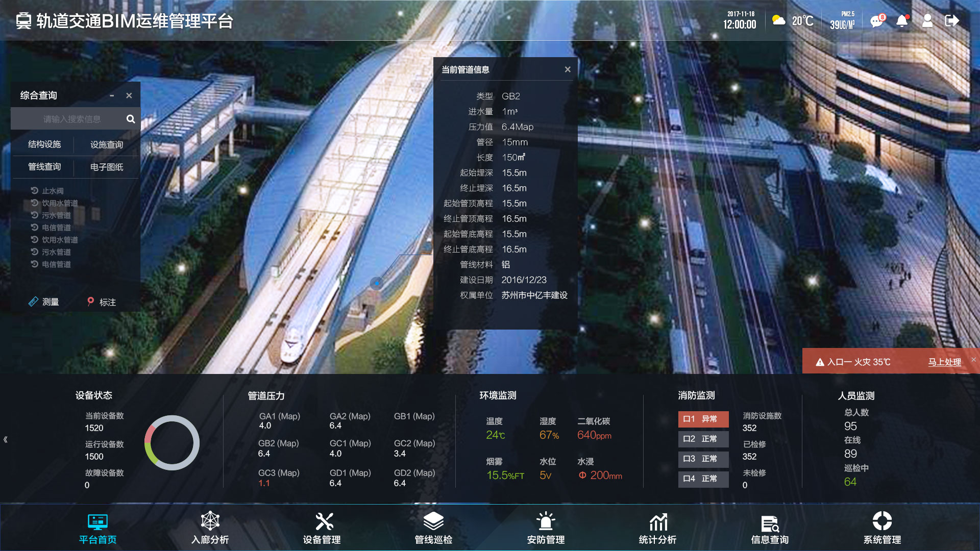Image resolution: width=980 pixels, height=551 pixels.
Task: Click the 马上处理 alert link
Action: click(944, 362)
